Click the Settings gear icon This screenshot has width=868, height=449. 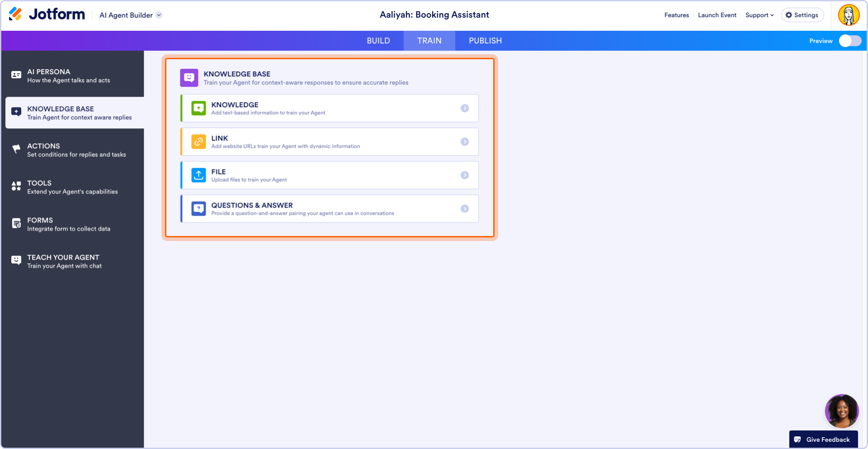coord(789,15)
